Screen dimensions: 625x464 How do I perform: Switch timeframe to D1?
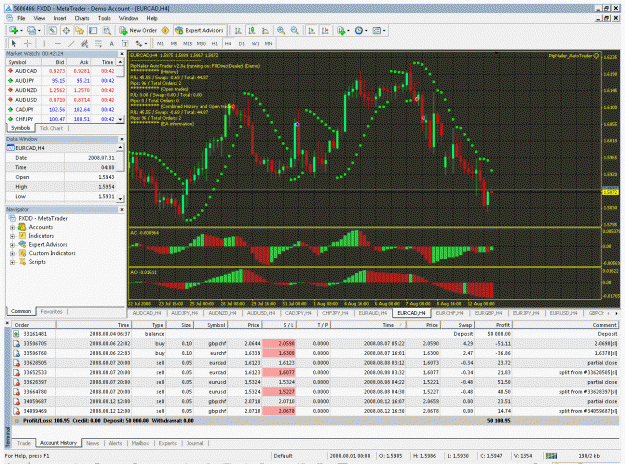point(242,43)
